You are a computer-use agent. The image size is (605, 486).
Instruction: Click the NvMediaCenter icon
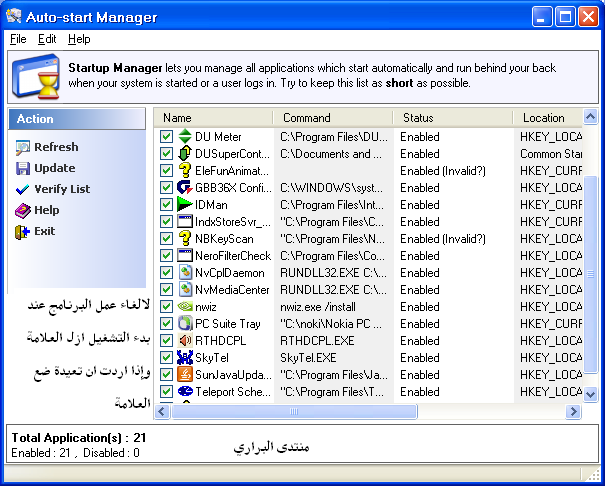[x=185, y=289]
